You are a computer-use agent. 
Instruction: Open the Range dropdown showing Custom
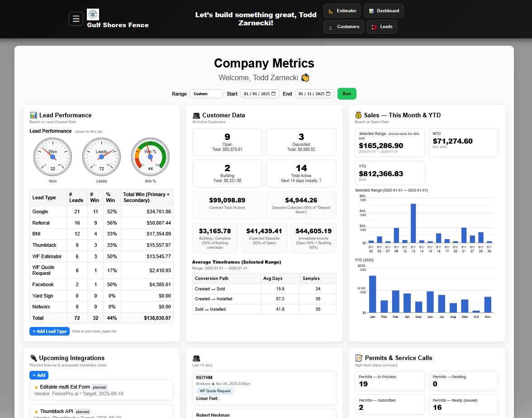(x=206, y=94)
